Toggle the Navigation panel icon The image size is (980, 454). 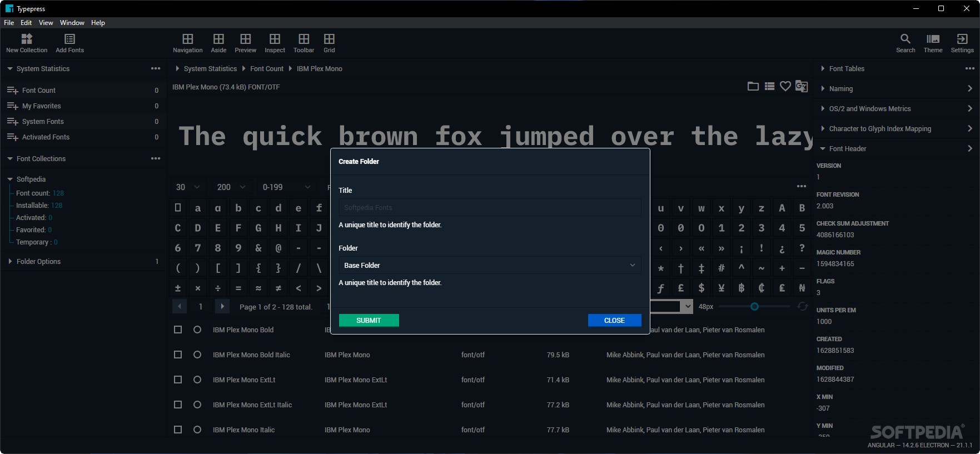tap(188, 38)
